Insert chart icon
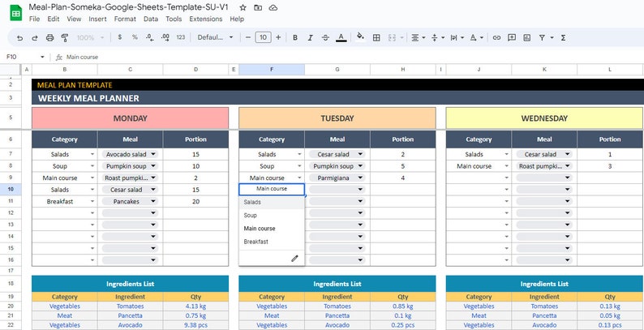Screen dimensions: 644x330 (x=527, y=38)
